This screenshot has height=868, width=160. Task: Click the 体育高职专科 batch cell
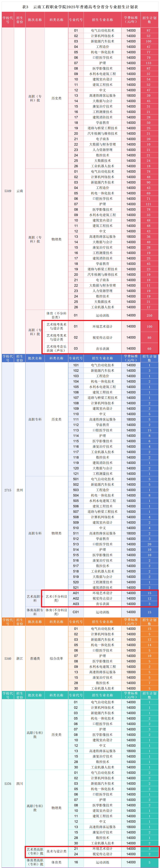(x=35, y=612)
